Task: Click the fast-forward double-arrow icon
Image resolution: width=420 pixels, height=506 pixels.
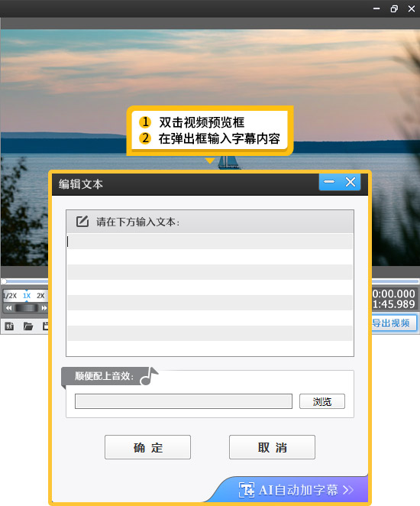Action: pyautogui.click(x=44, y=308)
